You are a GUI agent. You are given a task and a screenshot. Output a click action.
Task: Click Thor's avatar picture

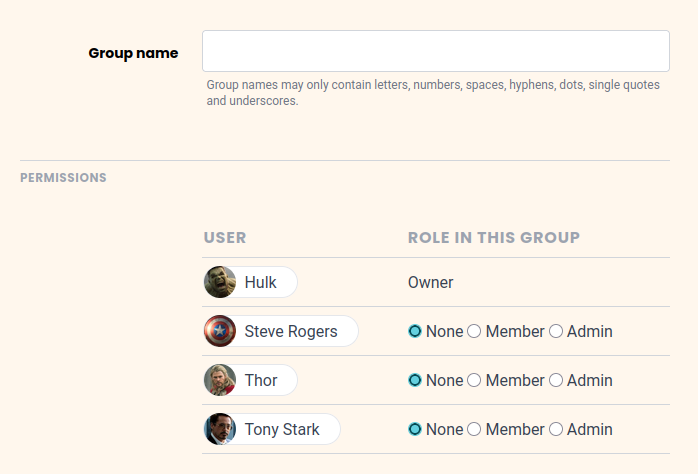220,380
